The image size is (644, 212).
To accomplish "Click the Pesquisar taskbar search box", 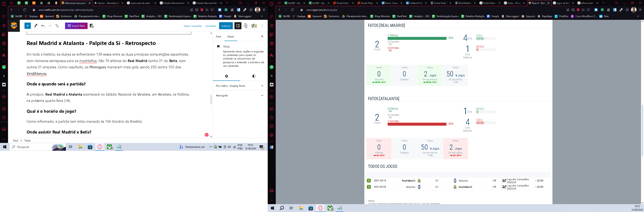I will click(38, 147).
